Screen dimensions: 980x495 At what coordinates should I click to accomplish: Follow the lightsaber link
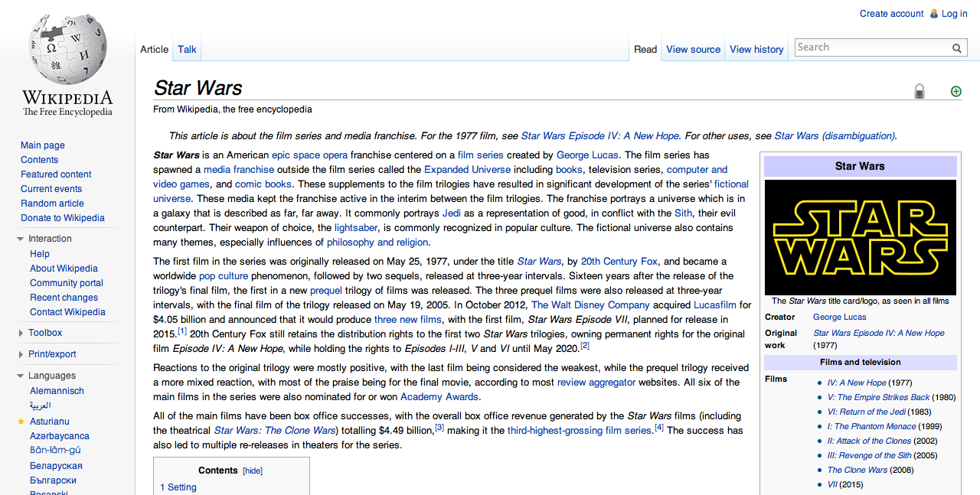coord(356,228)
